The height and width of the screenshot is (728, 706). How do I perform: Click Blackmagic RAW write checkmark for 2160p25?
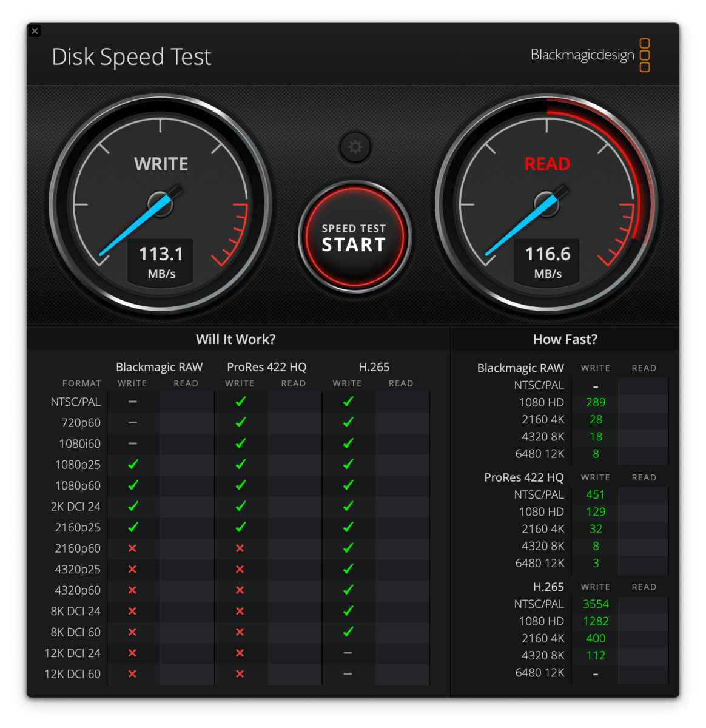[133, 527]
